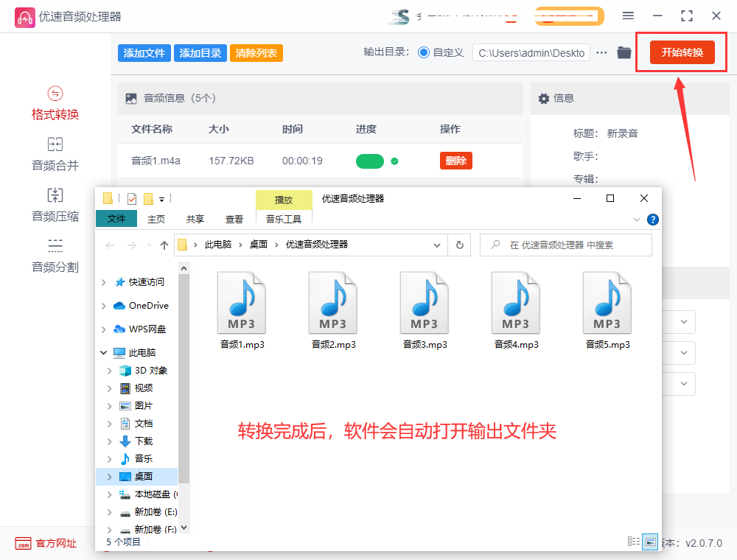737x560 pixels.
Task: Expand the OneDrive tree node
Action: (103, 306)
